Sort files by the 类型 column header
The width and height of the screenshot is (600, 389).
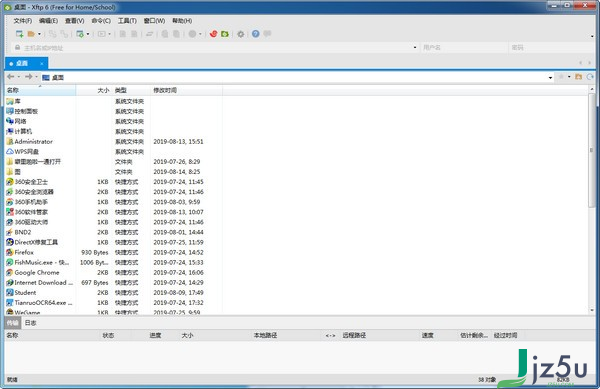pyautogui.click(x=131, y=90)
